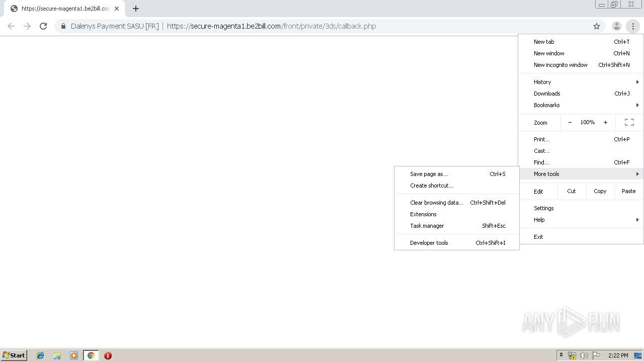Select New window menu item
Screen dimensions: 644x362
(581, 53)
